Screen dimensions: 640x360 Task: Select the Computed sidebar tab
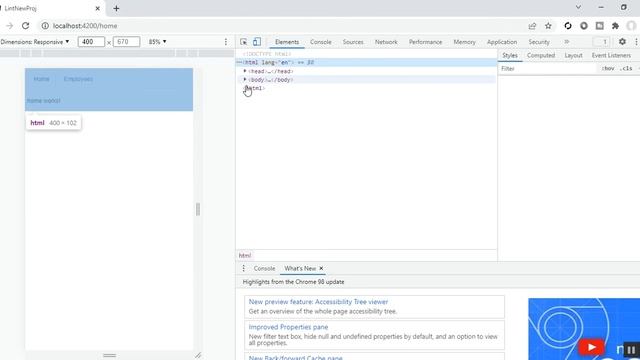coord(541,55)
